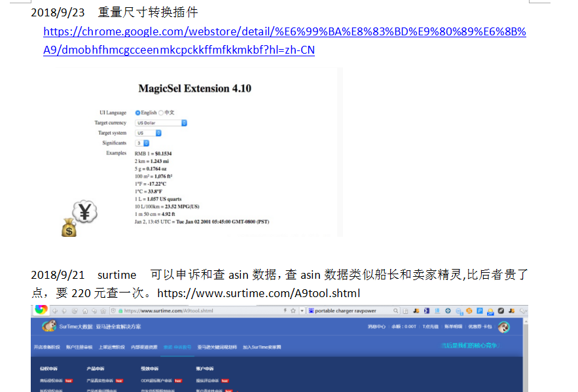This screenshot has height=392, width=578.
Task: Click the browser back arrow
Action: pos(55,311)
